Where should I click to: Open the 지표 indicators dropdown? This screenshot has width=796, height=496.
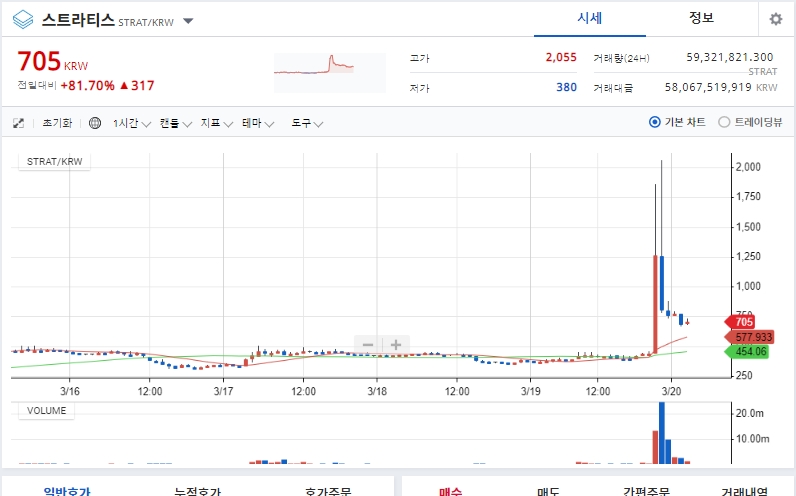216,123
